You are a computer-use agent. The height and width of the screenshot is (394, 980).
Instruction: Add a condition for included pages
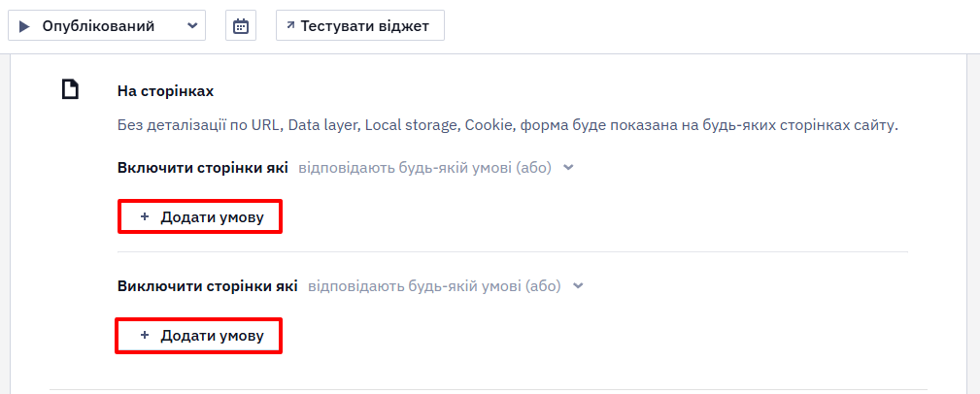click(200, 216)
